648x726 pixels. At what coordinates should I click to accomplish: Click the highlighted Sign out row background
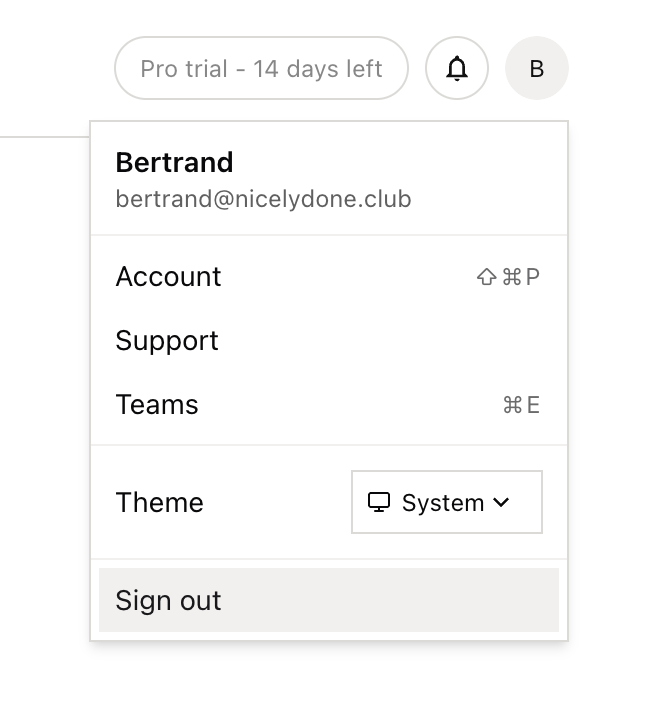click(329, 600)
